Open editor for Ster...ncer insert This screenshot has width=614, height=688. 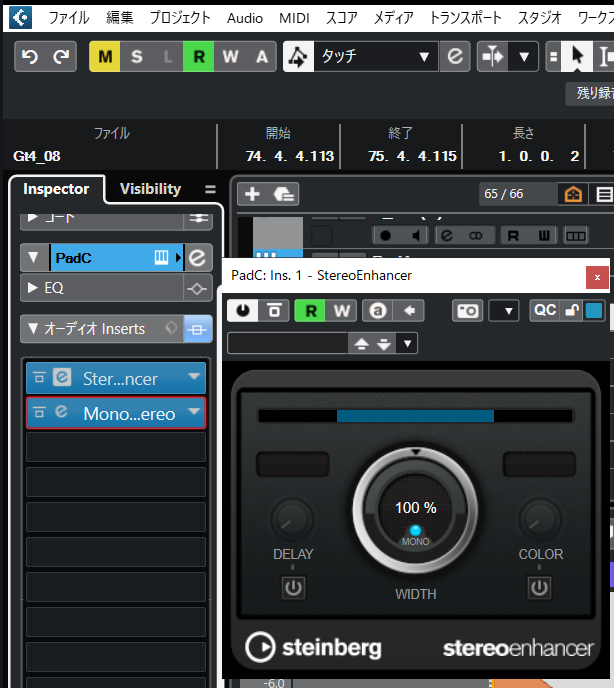[x=62, y=377]
